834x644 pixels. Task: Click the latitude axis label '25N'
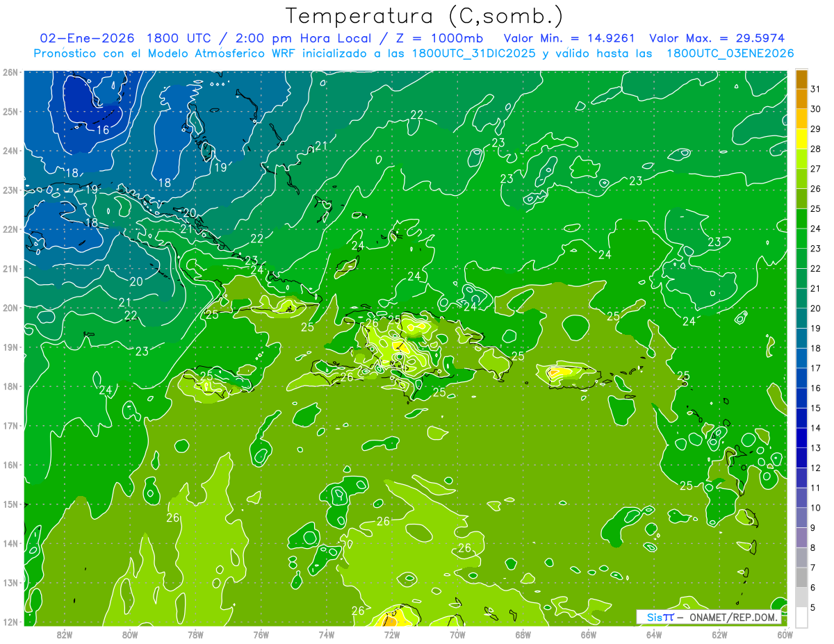pyautogui.click(x=10, y=111)
